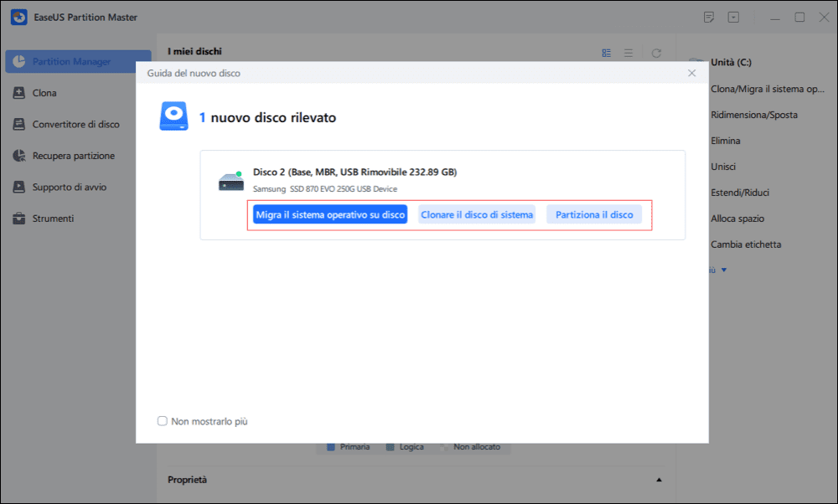The image size is (838, 504).
Task: Switch to the detailed disk view icon
Action: [x=606, y=53]
